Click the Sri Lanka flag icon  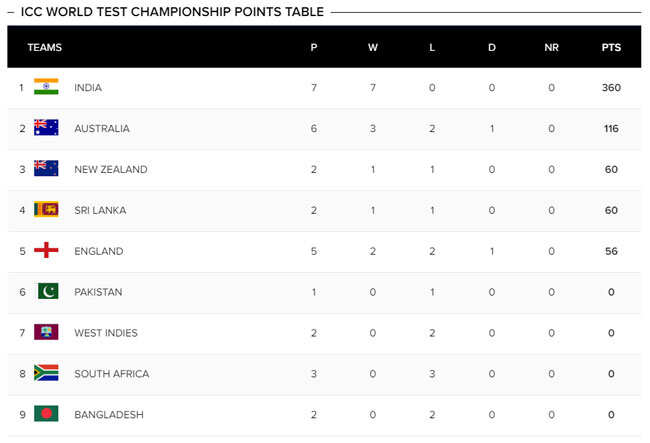point(46,209)
